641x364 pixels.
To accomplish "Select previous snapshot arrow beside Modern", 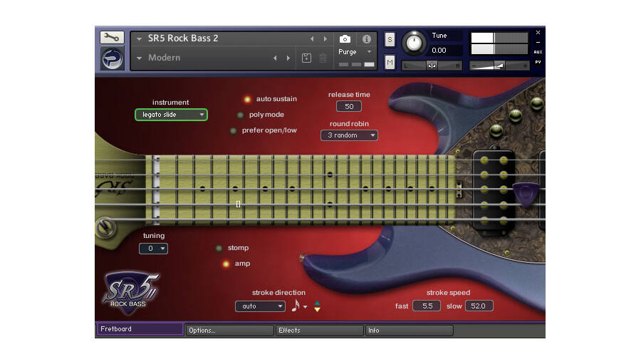I will [275, 58].
